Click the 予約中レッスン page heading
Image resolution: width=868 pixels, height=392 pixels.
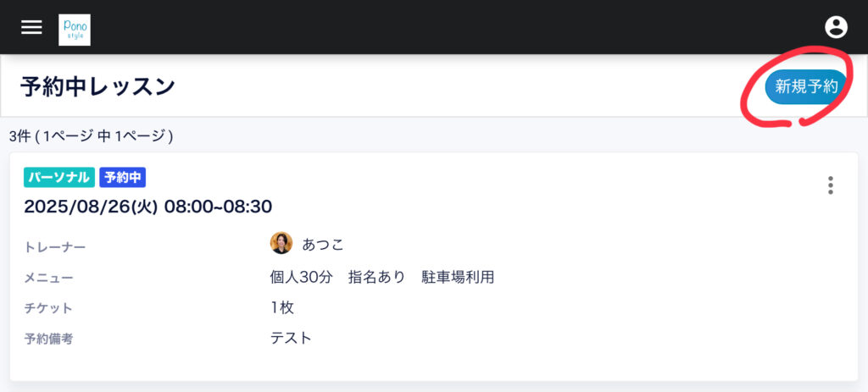(x=97, y=86)
